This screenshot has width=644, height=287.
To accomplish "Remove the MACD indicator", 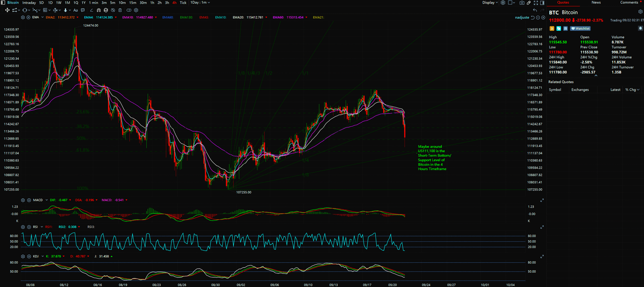I will pyautogui.click(x=29, y=200).
